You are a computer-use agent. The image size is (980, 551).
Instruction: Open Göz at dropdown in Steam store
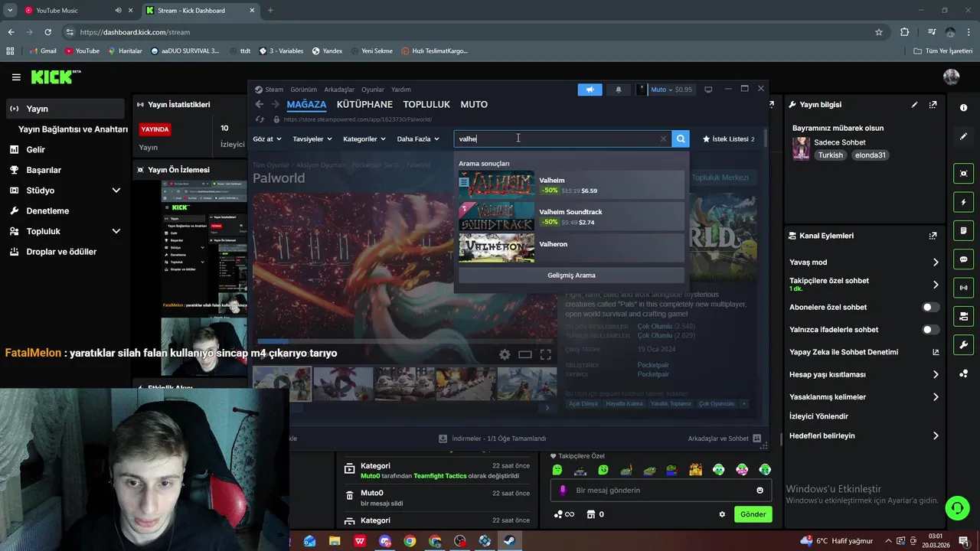click(x=267, y=139)
